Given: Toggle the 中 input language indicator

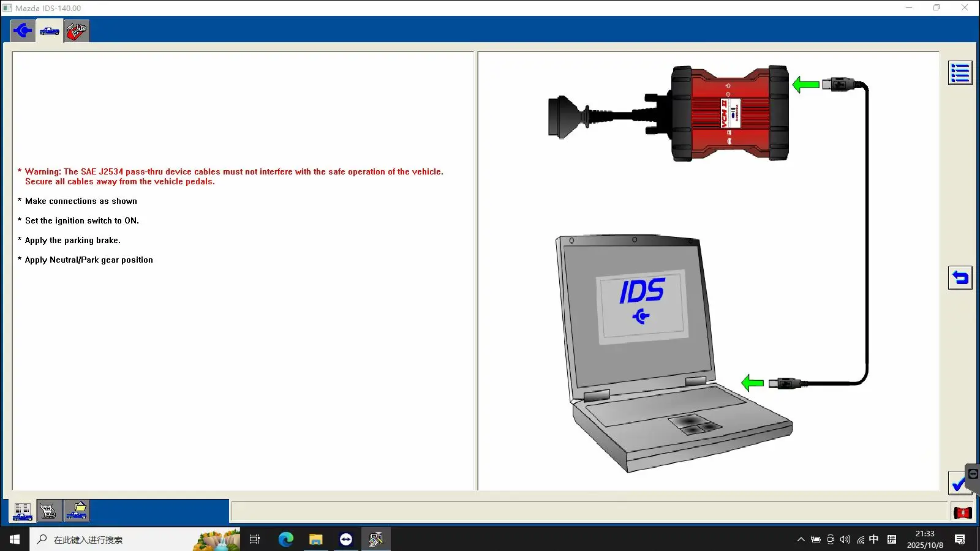Looking at the screenshot, I should pos(874,539).
